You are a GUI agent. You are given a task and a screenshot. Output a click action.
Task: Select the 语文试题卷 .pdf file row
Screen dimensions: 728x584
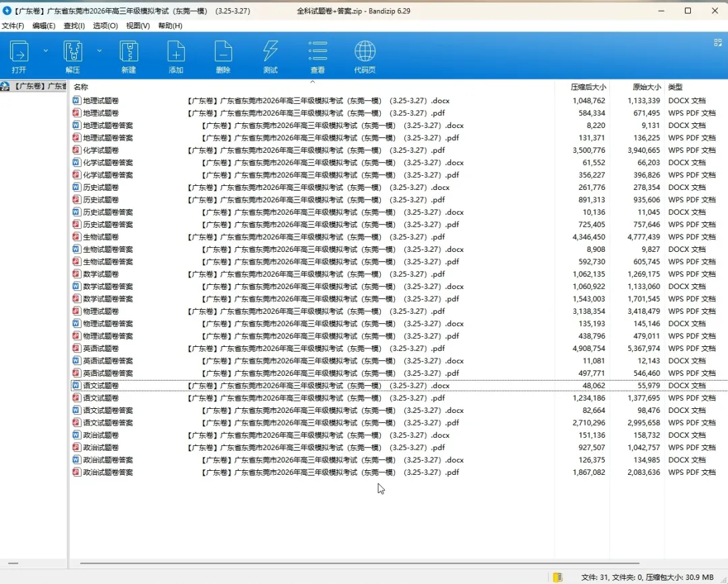point(399,398)
